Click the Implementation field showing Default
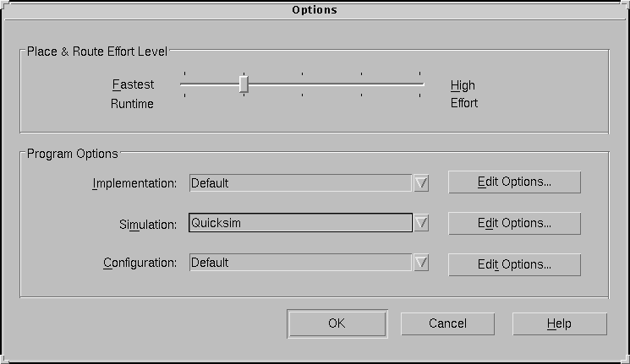Screen dimensions: 630x364 [300, 183]
